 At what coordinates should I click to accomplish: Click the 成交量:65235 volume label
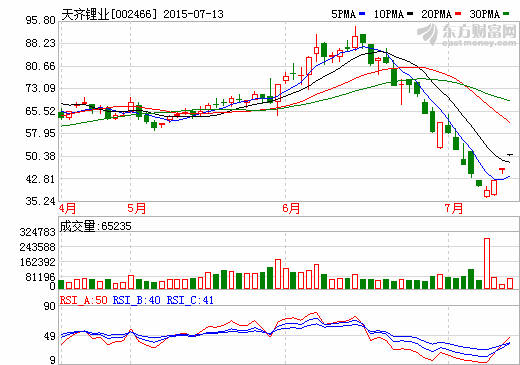click(x=96, y=226)
